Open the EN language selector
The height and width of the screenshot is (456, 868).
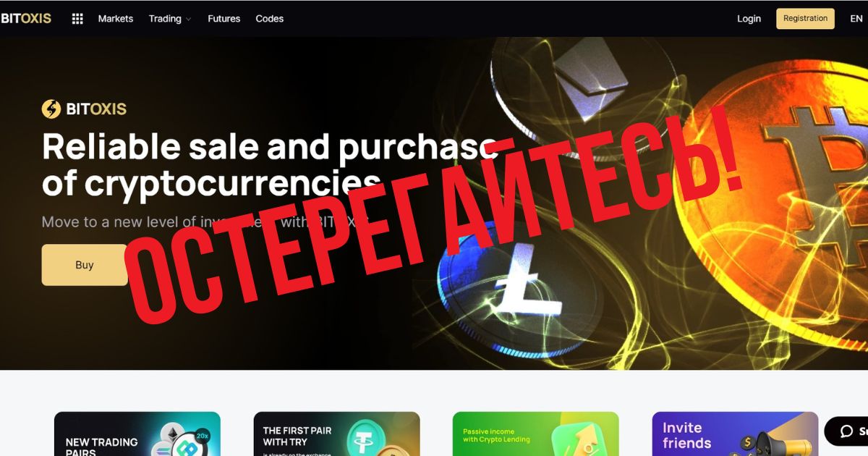coord(856,19)
